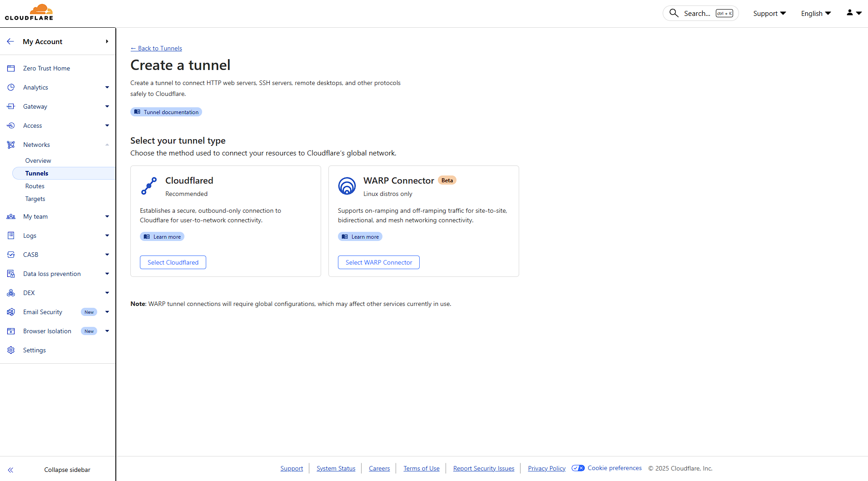Image resolution: width=868 pixels, height=481 pixels.
Task: Collapse the Networks sidebar section
Action: coord(107,145)
